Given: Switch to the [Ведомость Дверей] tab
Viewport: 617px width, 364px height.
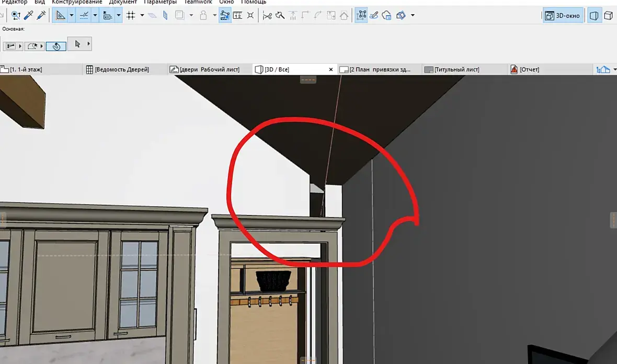Looking at the screenshot, I should click(125, 69).
